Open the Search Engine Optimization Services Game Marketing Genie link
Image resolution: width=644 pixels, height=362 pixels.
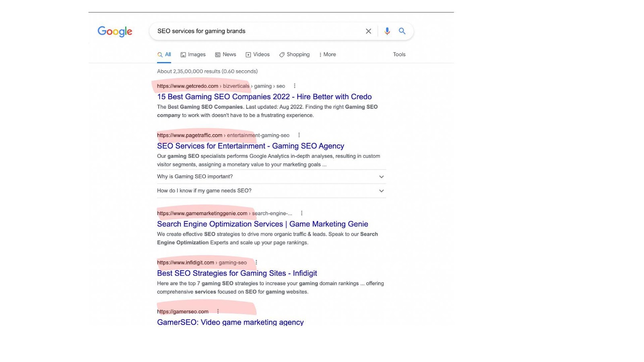tap(262, 224)
